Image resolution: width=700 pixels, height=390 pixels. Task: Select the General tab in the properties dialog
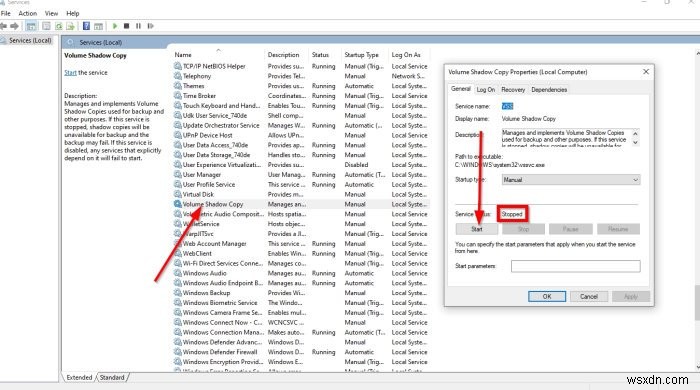pos(461,89)
